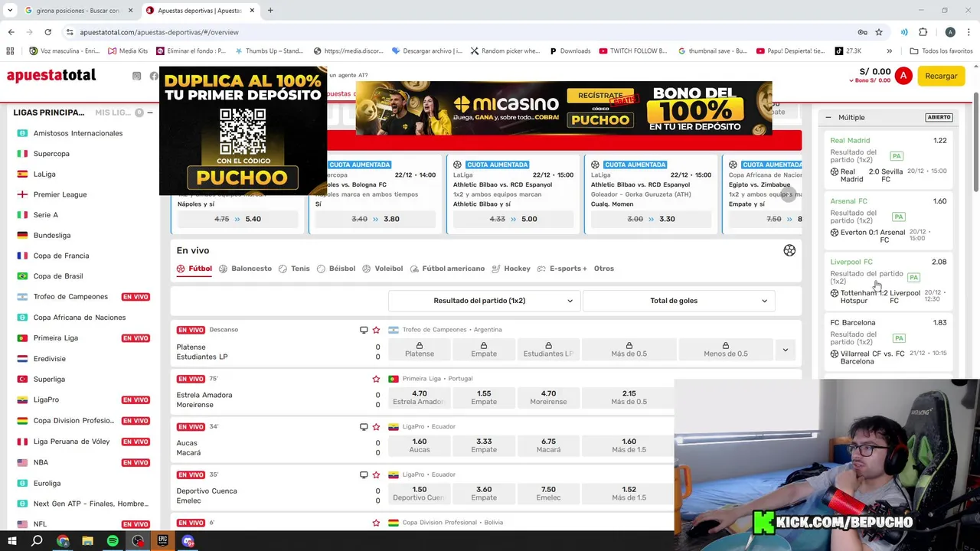Screen dimensions: 980x551
Task: Click the yellow Recargar button
Action: [941, 76]
